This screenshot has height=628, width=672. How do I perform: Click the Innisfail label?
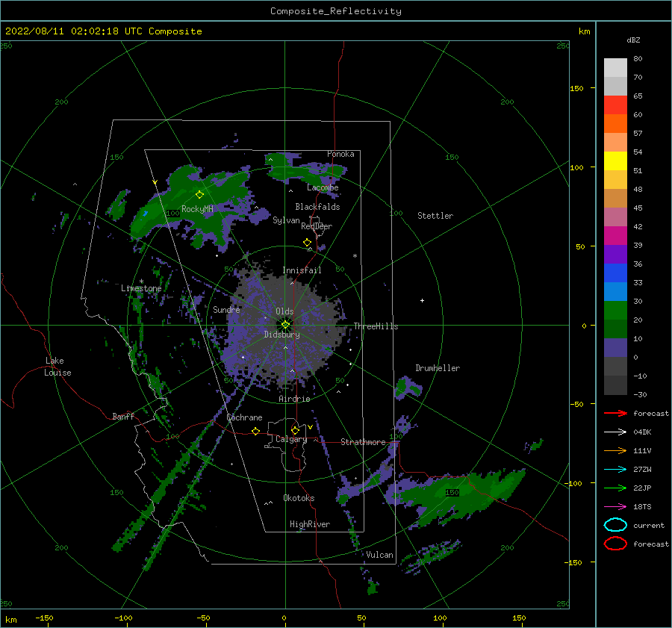[x=302, y=270]
